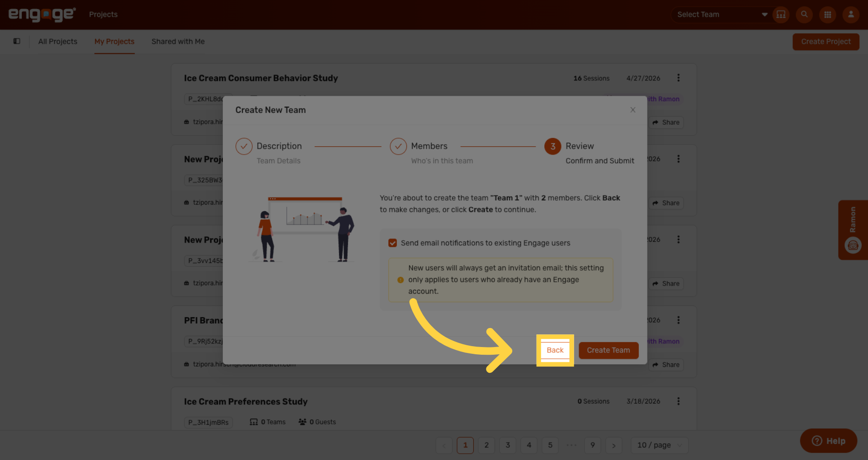This screenshot has height=460, width=868.
Task: Go to page 4
Action: click(x=529, y=446)
